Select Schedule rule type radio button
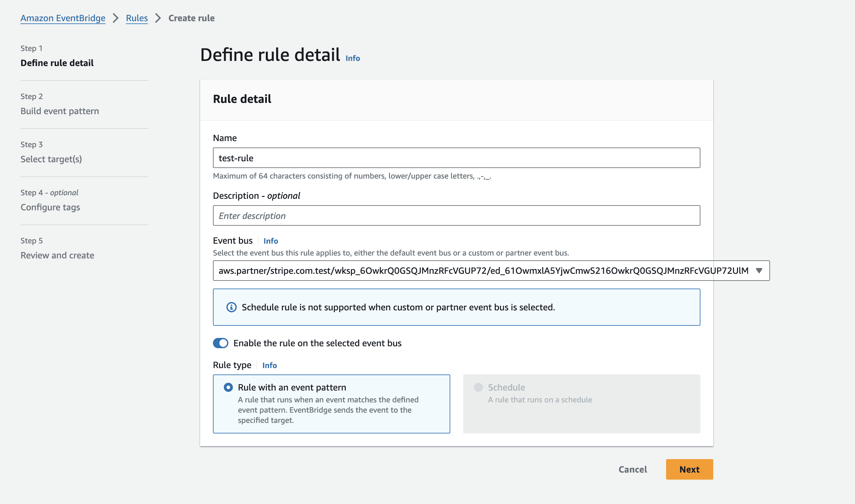Screen dimensions: 855x504 [478, 387]
